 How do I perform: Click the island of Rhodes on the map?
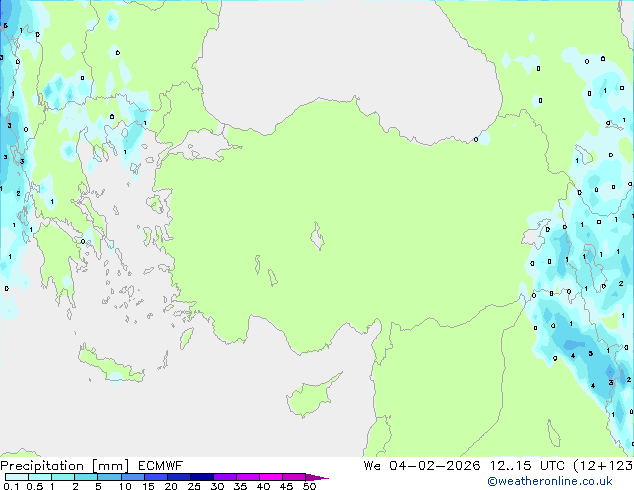point(186,338)
